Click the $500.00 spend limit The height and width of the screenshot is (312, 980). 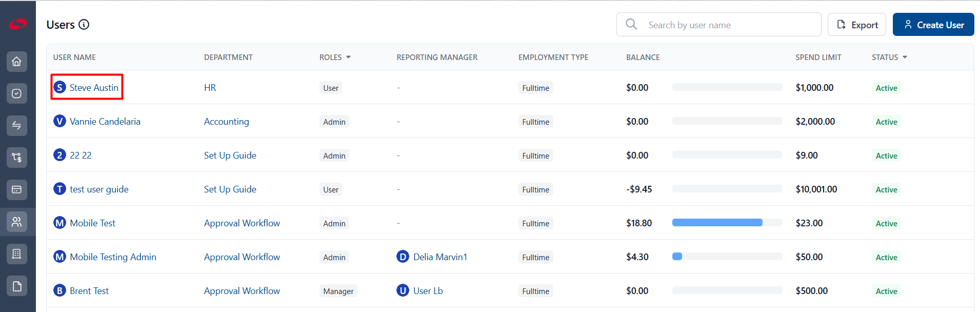812,291
